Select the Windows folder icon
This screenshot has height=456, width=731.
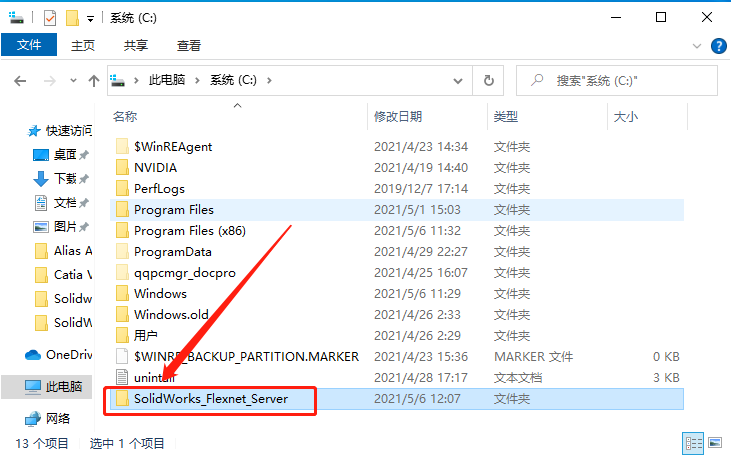pyautogui.click(x=122, y=293)
